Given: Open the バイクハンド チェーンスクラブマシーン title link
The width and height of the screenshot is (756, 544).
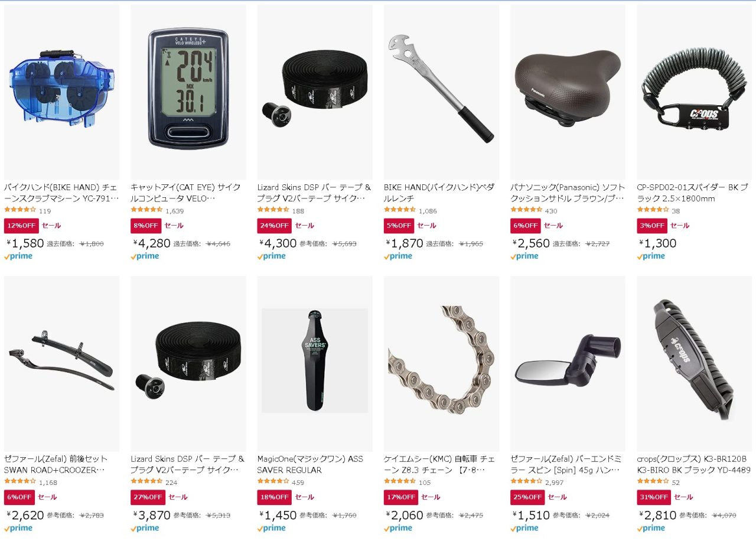Looking at the screenshot, I should pyautogui.click(x=61, y=193).
